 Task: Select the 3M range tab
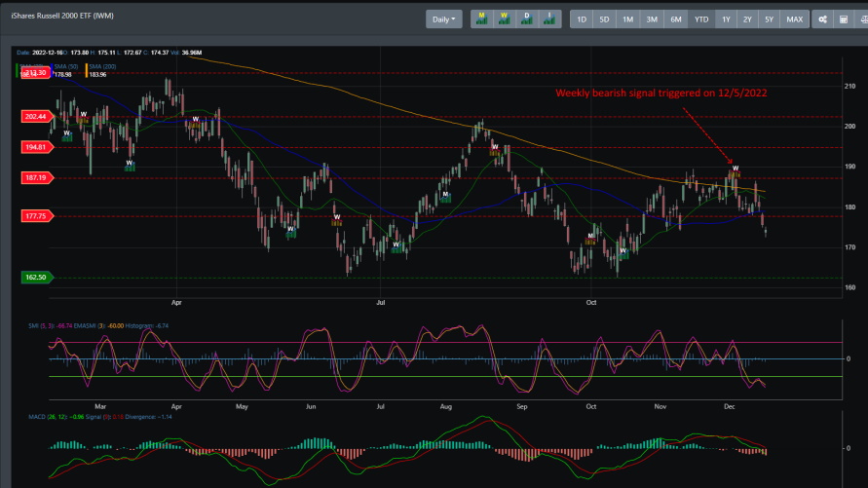coord(652,19)
